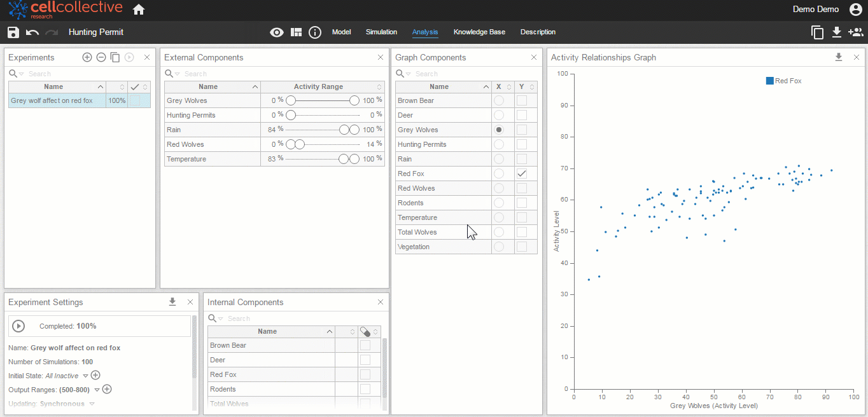Switch to the Model tab
The width and height of the screenshot is (868, 417).
pyautogui.click(x=341, y=32)
